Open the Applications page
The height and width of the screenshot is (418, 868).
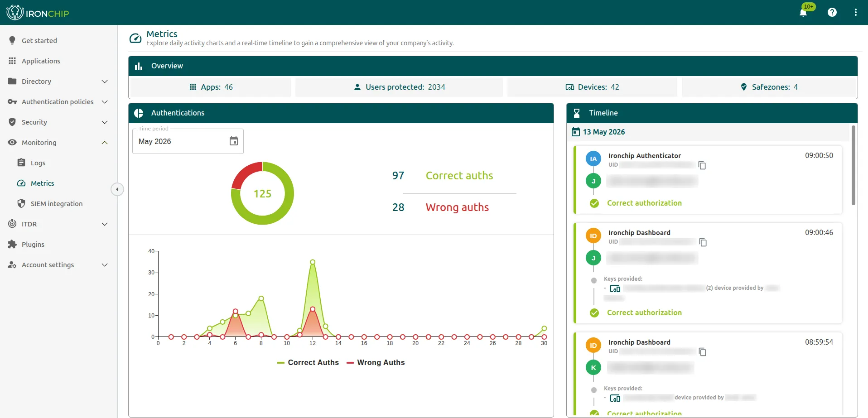pos(41,61)
